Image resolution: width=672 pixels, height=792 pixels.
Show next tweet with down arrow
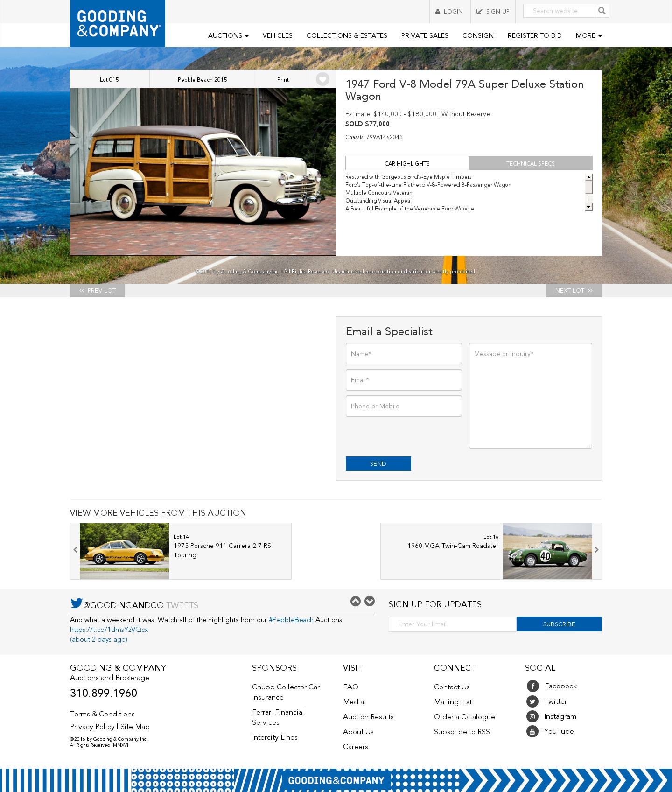370,601
